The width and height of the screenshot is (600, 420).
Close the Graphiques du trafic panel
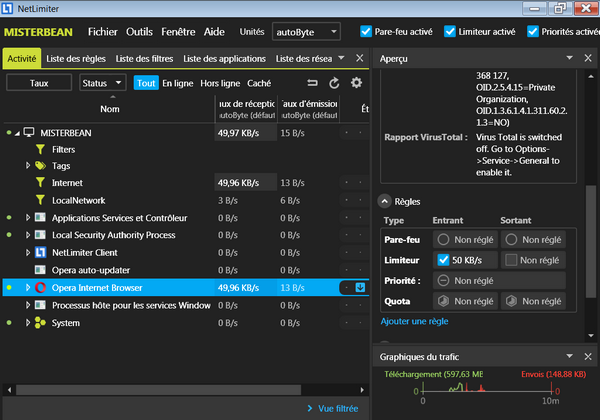(x=588, y=357)
